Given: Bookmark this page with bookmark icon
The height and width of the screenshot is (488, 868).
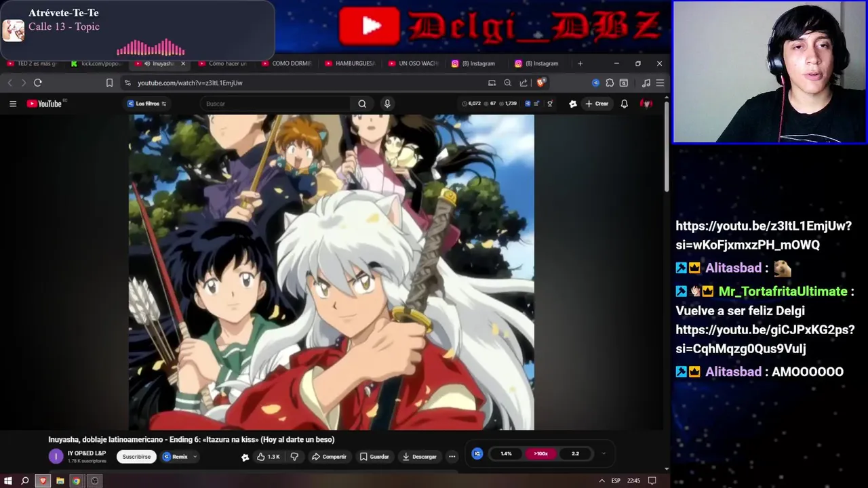Looking at the screenshot, I should pos(109,83).
